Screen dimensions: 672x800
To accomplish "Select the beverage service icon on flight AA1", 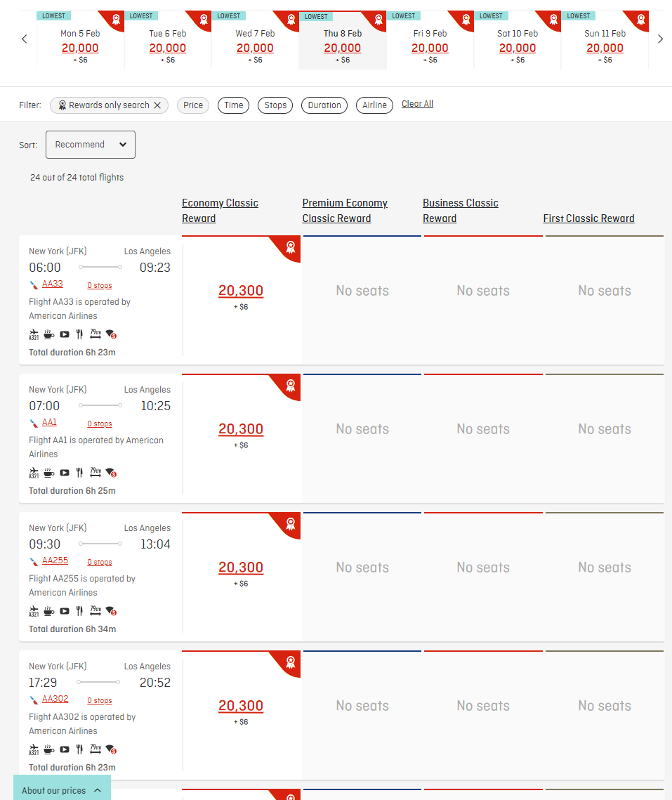I will tap(48, 473).
